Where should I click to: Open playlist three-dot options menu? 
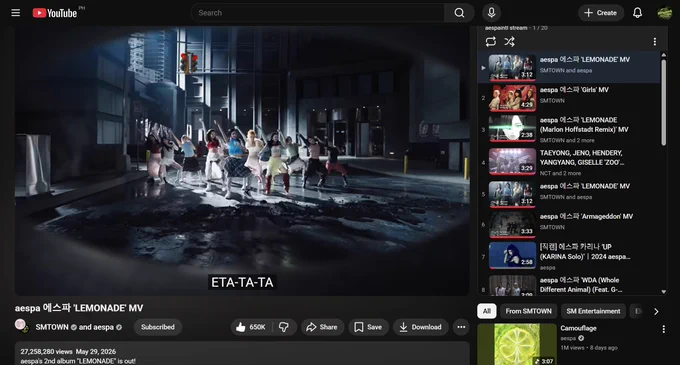point(654,42)
